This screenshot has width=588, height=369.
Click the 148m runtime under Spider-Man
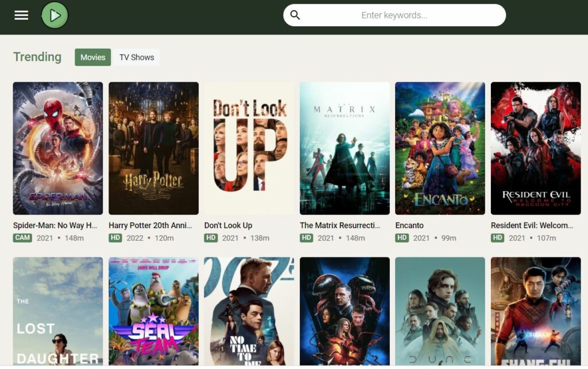[74, 238]
